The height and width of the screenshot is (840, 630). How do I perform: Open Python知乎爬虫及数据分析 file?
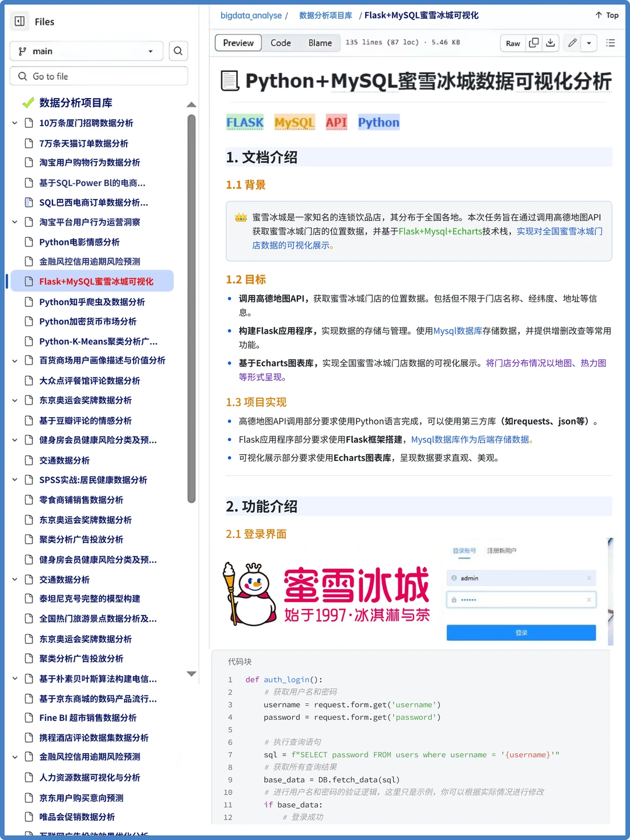click(92, 302)
